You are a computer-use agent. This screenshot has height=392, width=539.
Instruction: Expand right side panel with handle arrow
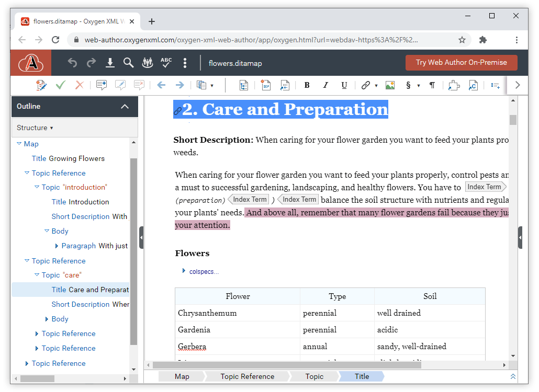tap(521, 237)
